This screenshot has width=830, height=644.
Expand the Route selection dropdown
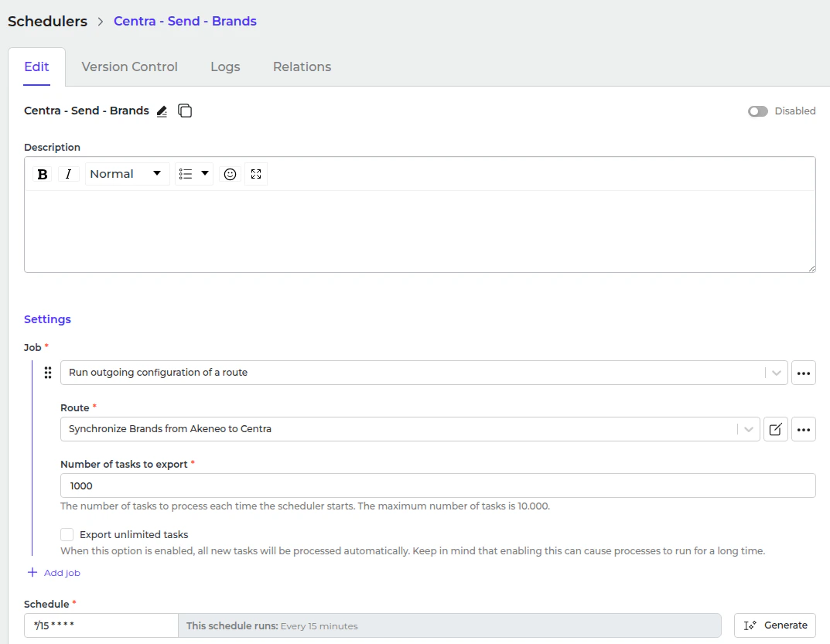(749, 429)
